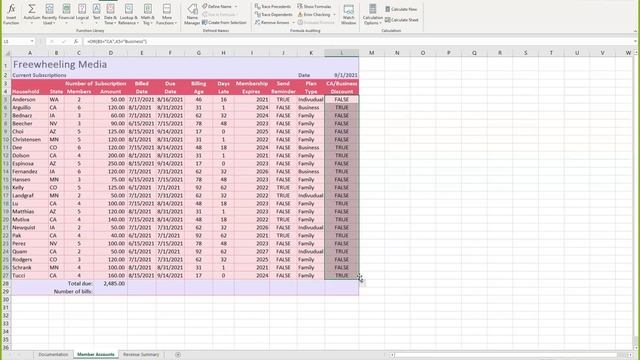Select the Fernandez household cell
Image resolution: width=640 pixels, height=360 pixels.
(x=30, y=171)
